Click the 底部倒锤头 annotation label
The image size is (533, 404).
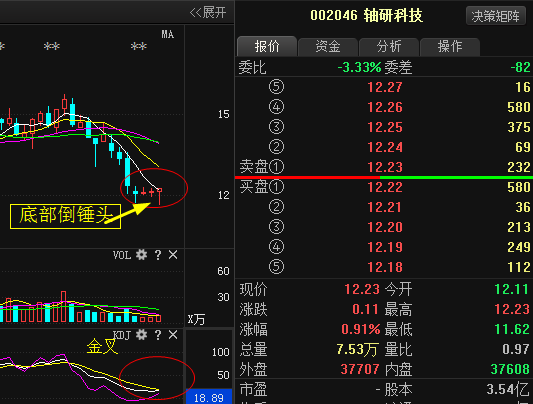coord(65,216)
